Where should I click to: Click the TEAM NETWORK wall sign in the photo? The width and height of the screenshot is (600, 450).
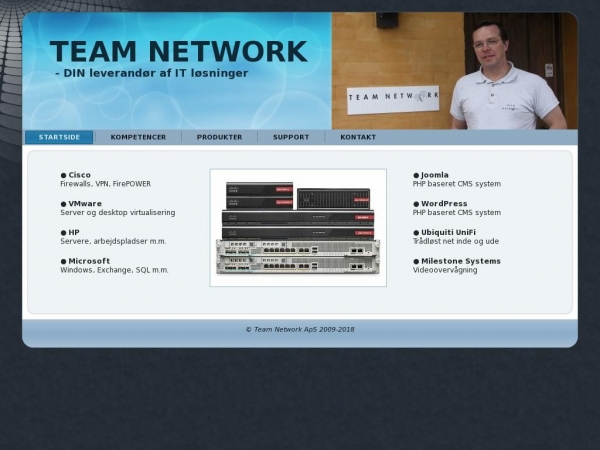click(x=393, y=99)
